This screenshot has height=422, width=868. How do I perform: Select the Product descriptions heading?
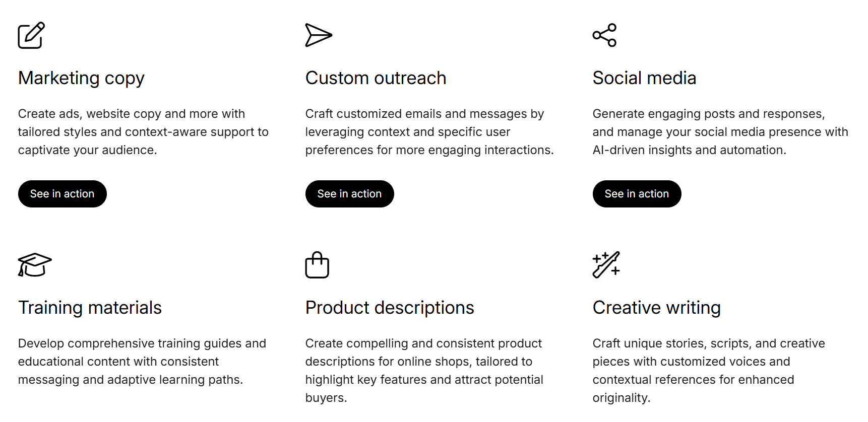click(x=389, y=308)
